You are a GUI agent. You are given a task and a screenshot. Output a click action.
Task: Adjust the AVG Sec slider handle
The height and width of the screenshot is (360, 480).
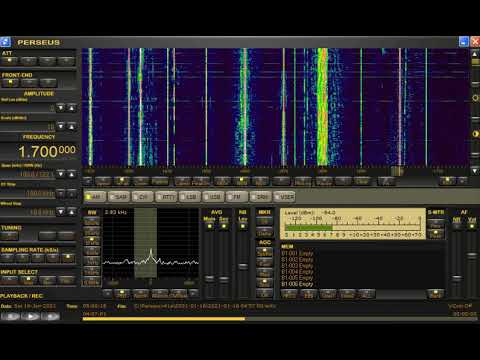(224, 278)
